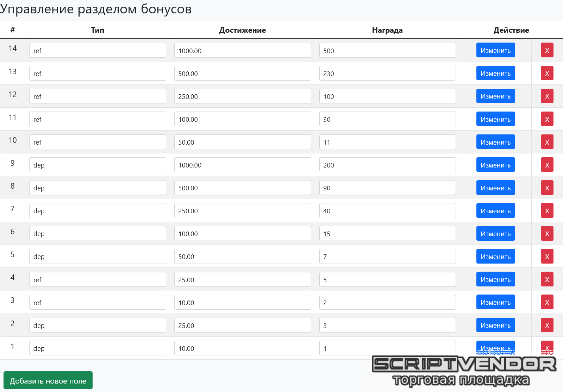The height and width of the screenshot is (392, 563).
Task: Remove row 12 using the X button
Action: pos(547,96)
